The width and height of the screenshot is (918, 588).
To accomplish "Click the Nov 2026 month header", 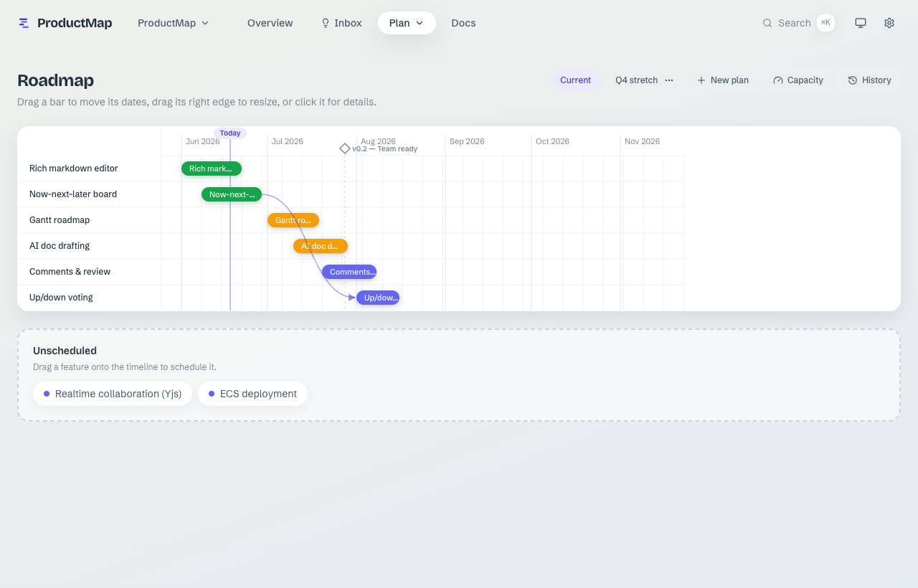I will pos(642,141).
